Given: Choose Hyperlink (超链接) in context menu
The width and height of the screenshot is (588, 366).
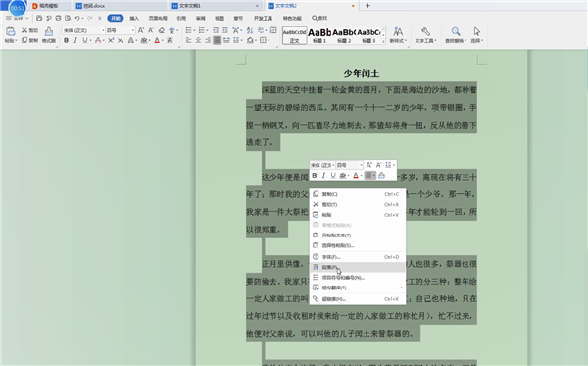Looking at the screenshot, I should 358,299.
